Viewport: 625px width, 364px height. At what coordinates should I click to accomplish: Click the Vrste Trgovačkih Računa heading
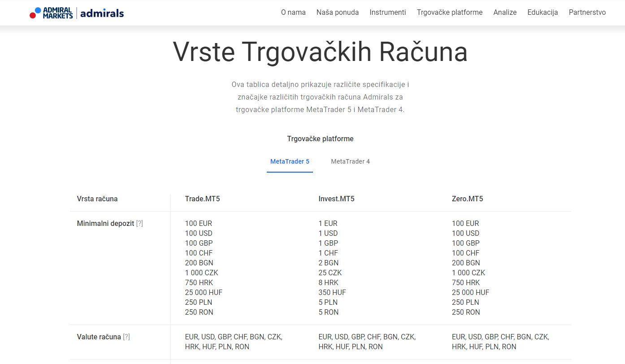[320, 52]
